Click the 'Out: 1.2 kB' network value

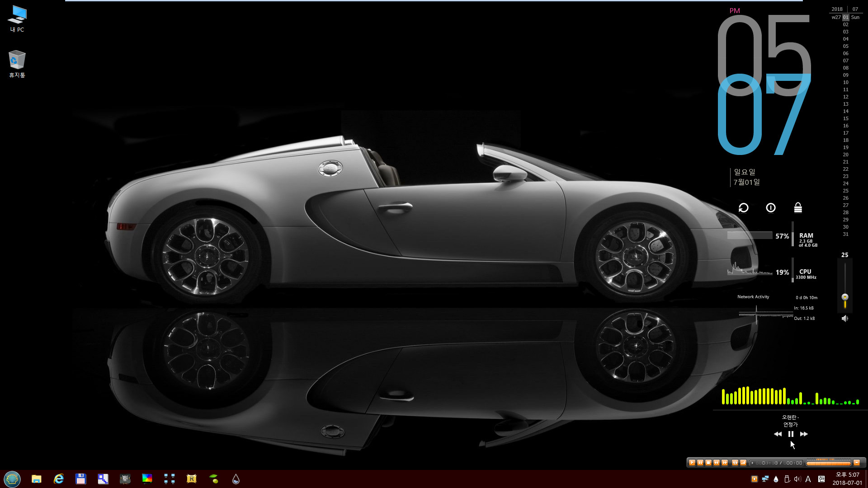804,319
